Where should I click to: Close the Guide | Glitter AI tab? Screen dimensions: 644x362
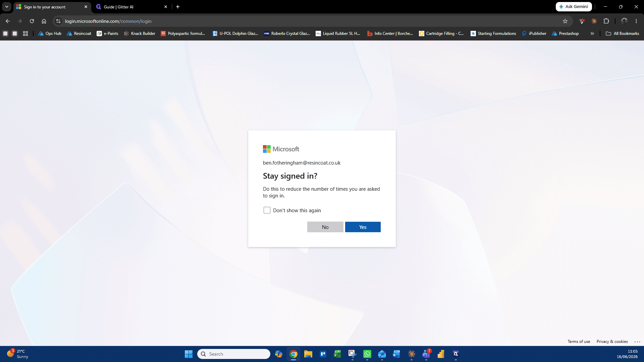(x=166, y=7)
